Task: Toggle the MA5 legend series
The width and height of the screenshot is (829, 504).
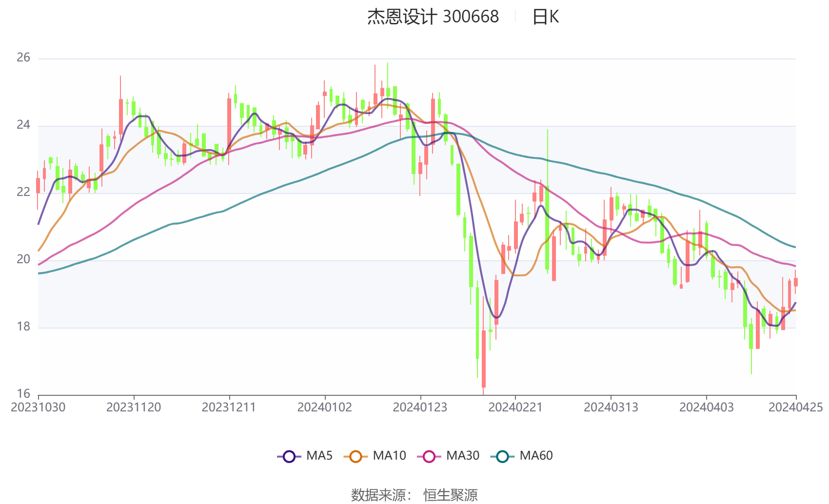Action: (305, 456)
